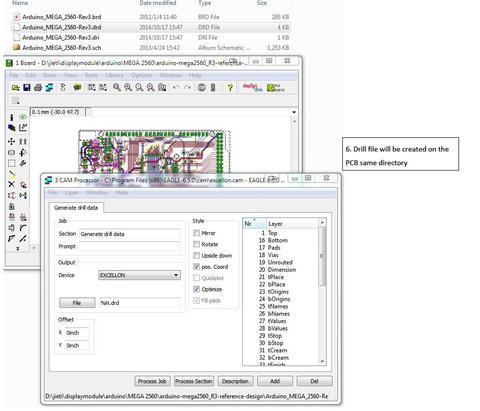
Task: Select the Display layers tool in palette
Action: tap(12, 128)
